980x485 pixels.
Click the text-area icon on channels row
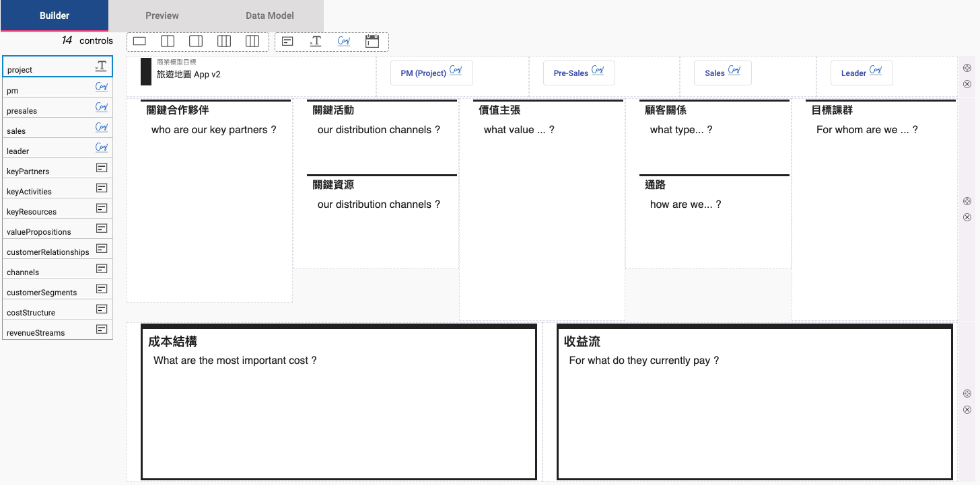102,268
